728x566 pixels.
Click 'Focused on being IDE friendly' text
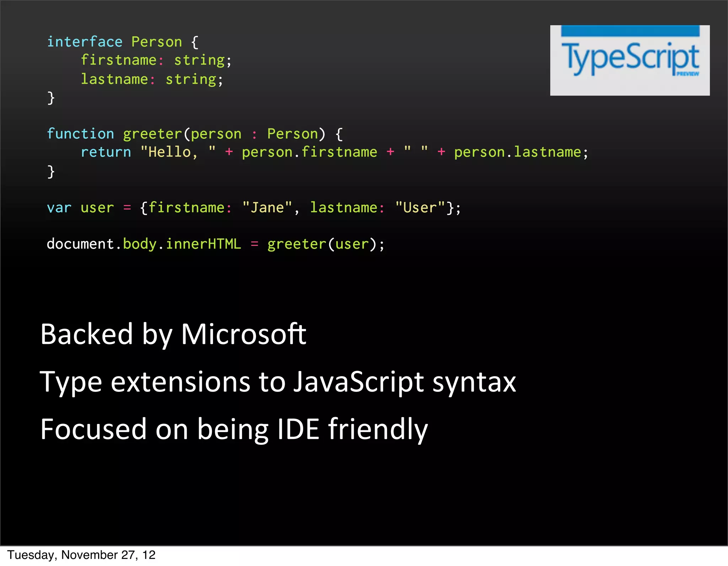(234, 430)
